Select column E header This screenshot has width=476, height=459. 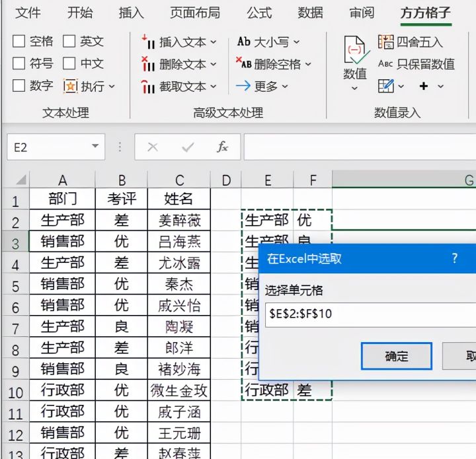(x=268, y=180)
